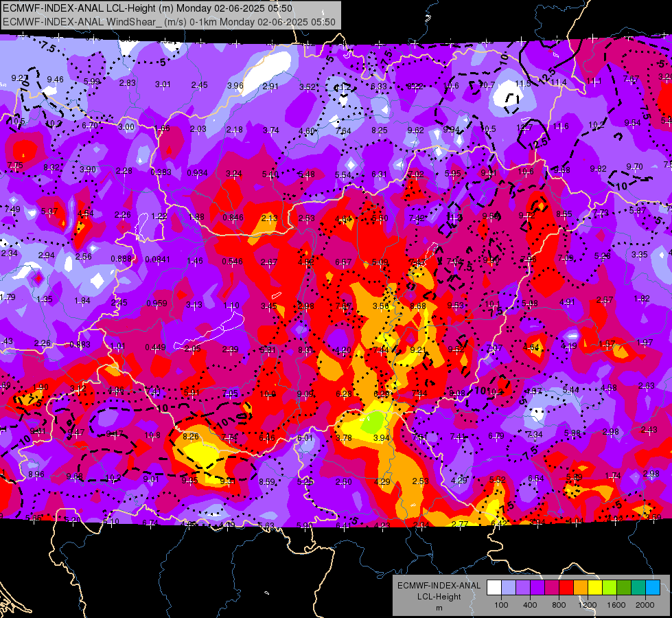Viewport: 672px width, 618px height.
Task: Click the wind shear value '6.79'
Action: pyautogui.click(x=496, y=436)
